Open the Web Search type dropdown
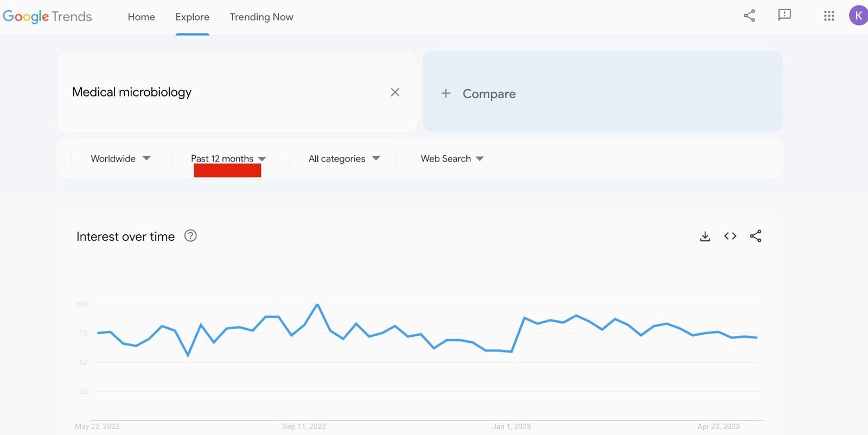Image resolution: width=868 pixels, height=435 pixels. click(451, 158)
